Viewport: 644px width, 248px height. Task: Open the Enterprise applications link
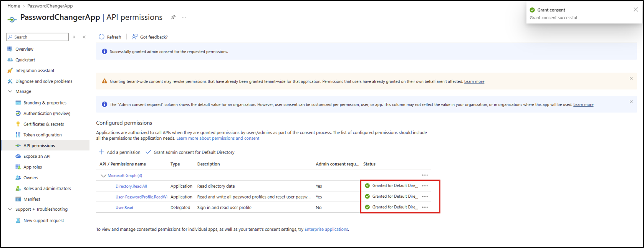point(326,229)
